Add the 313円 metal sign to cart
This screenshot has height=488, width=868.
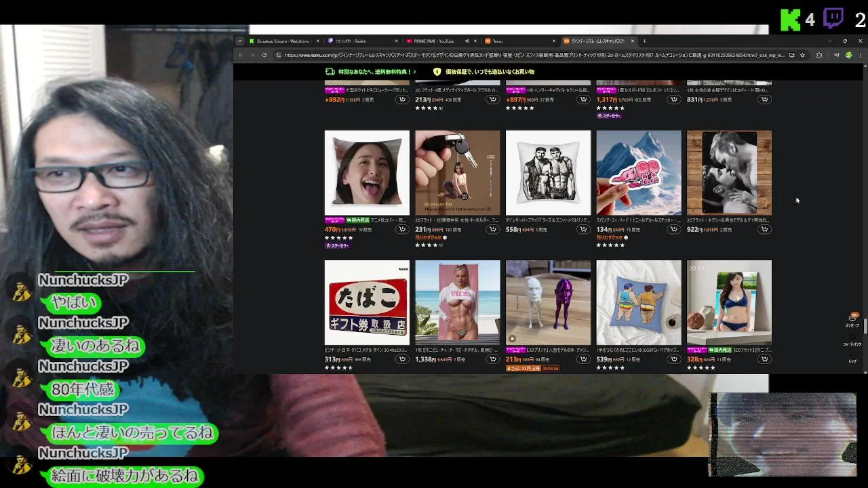click(402, 360)
